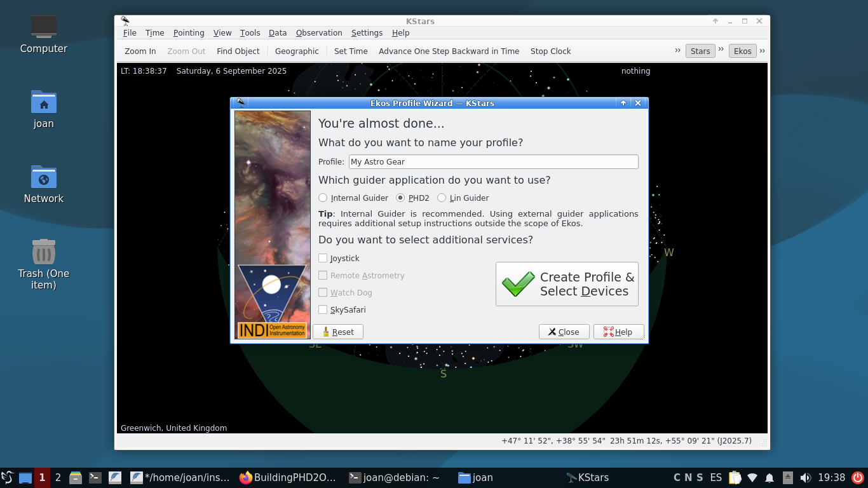This screenshot has height=488, width=868.
Task: Click the Profile name text field
Action: (x=493, y=162)
